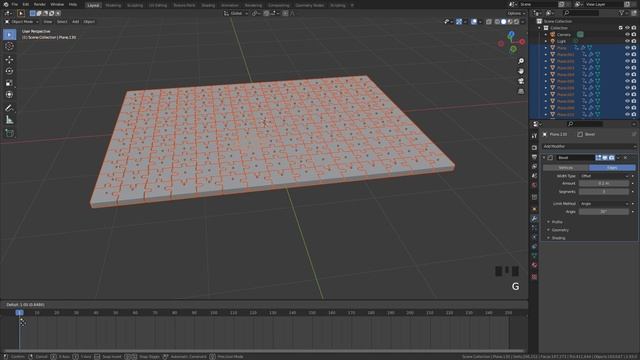Viewport: 640px width, 360px height.
Task: Select the Cursor tool in toolbar
Action: (9, 46)
